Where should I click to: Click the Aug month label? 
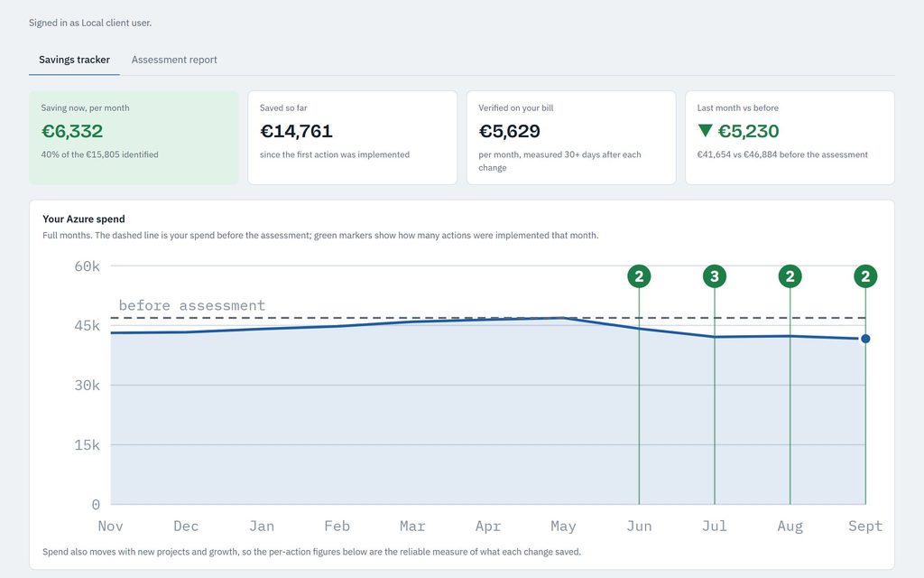coord(790,527)
